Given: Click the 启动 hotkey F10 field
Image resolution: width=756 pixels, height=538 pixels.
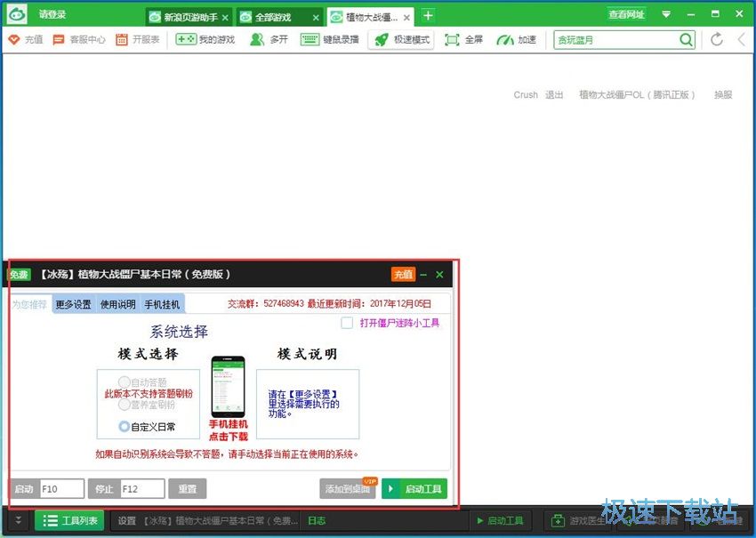Looking at the screenshot, I should point(61,489).
